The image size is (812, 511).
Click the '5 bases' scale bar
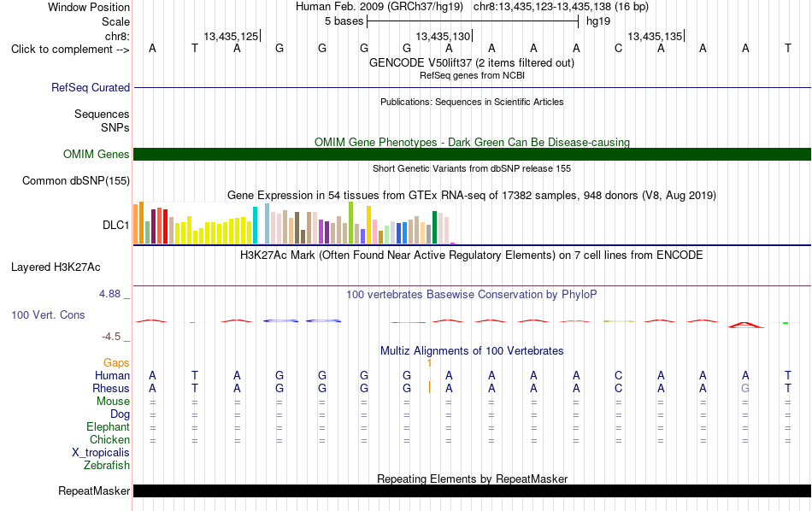tap(473, 21)
